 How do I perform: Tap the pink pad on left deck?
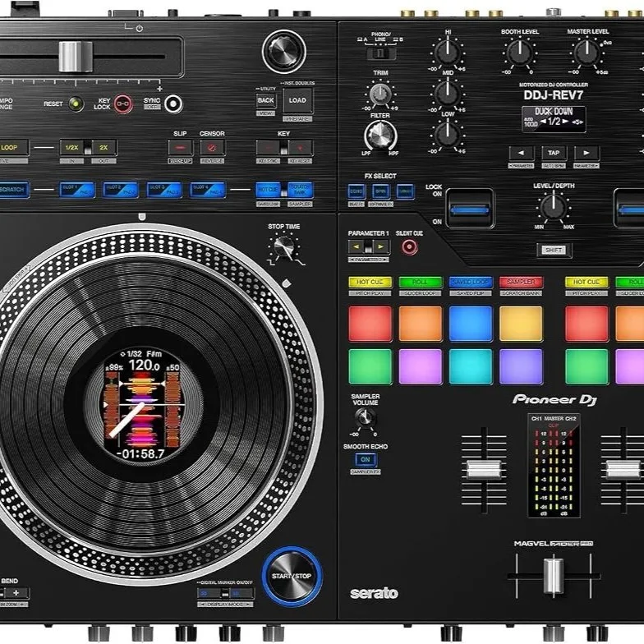tap(421, 366)
